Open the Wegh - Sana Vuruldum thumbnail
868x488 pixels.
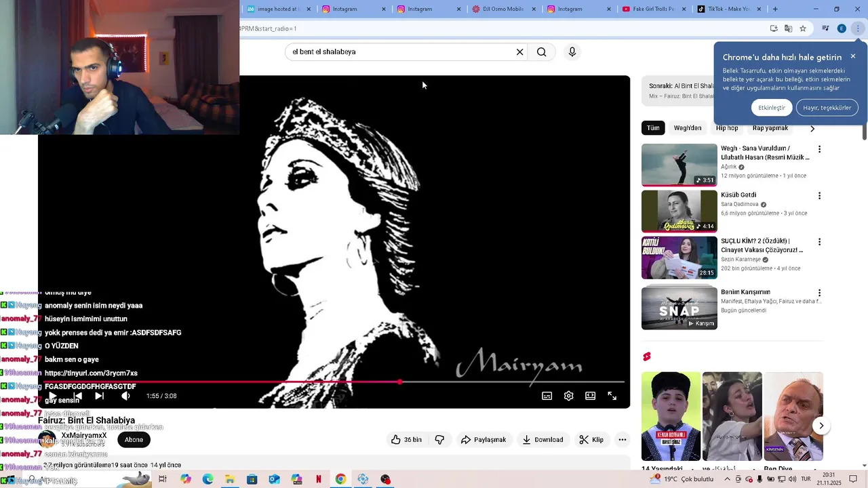pos(679,165)
